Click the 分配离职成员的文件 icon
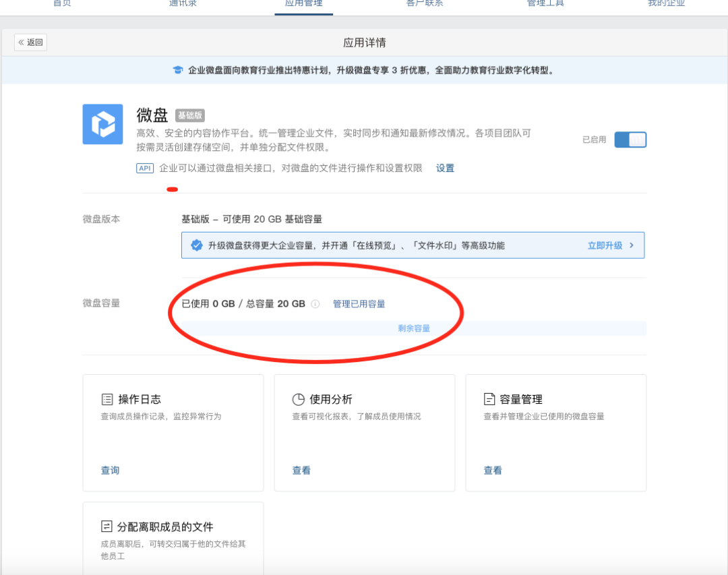Screen dimensions: 728x575 coord(107,526)
